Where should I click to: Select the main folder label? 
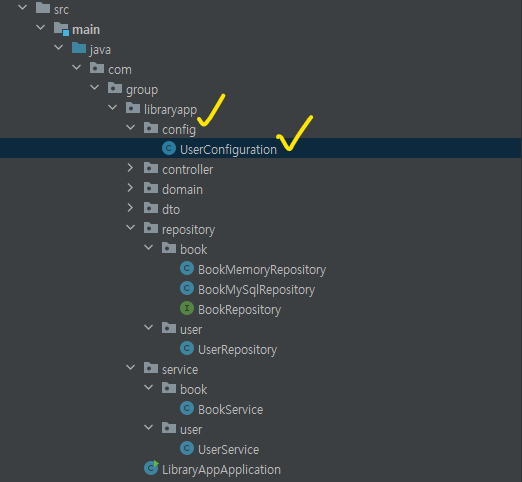(x=86, y=29)
